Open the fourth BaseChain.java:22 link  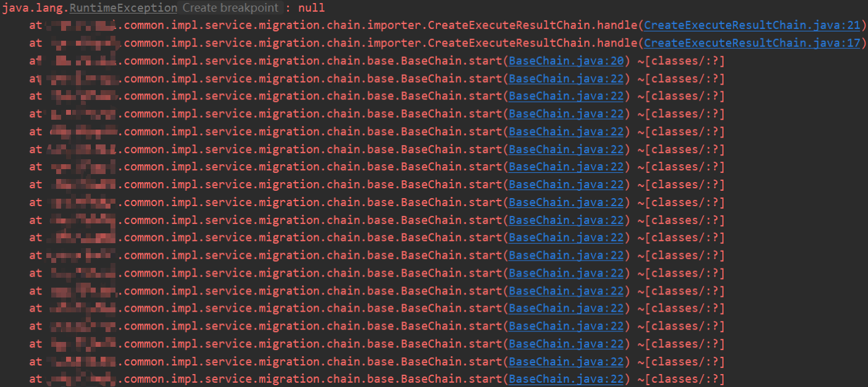click(567, 131)
